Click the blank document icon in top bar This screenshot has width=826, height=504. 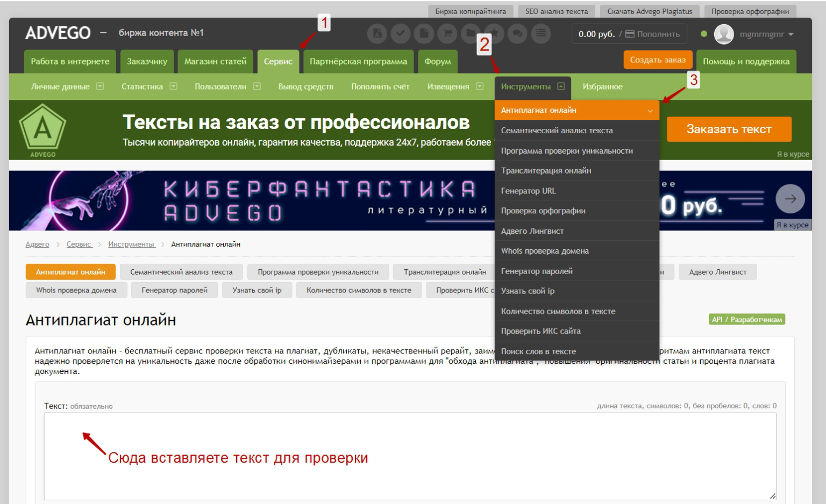[424, 33]
